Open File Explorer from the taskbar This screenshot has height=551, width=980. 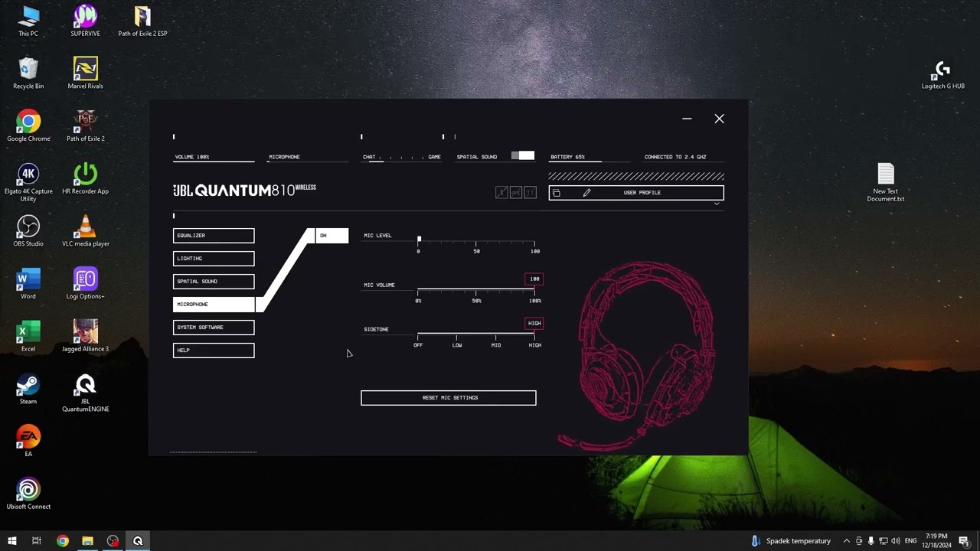(x=87, y=541)
